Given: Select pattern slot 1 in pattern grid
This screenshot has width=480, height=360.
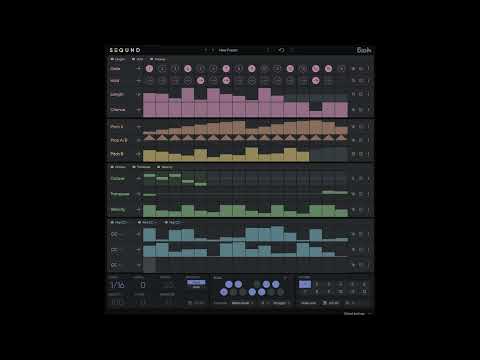Looking at the screenshot, I should [305, 284].
